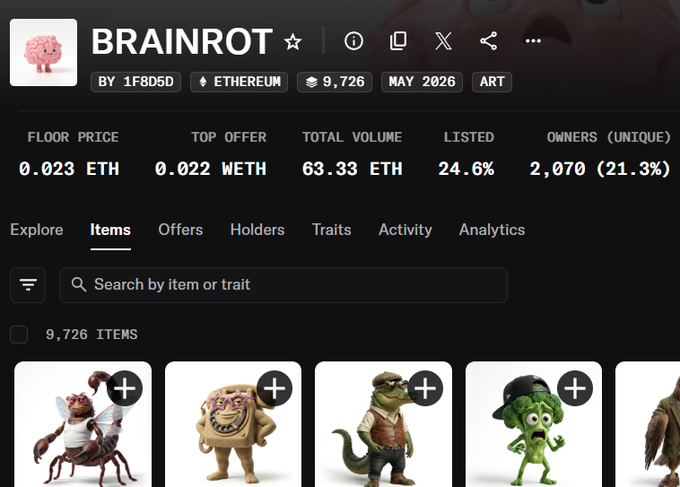Add the crocodile character to cart

pyautogui.click(x=425, y=388)
